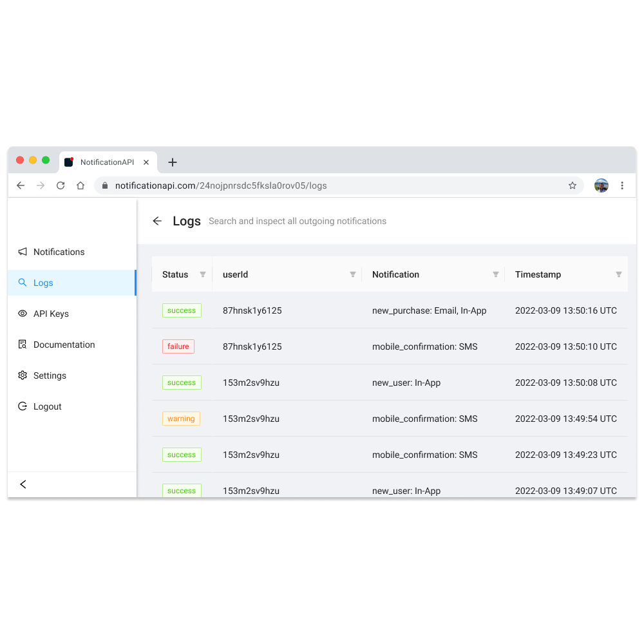Click the failure status badge
This screenshot has width=644, height=644.
point(178,346)
